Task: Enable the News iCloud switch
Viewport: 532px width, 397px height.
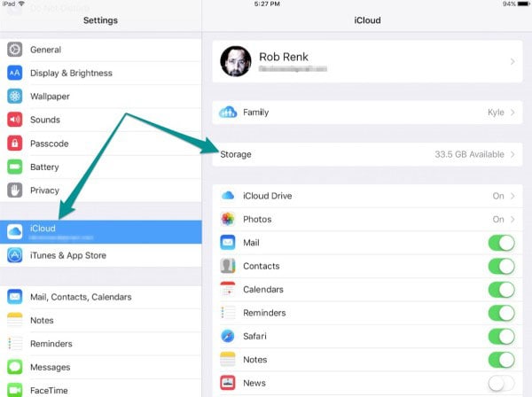Action: point(502,383)
